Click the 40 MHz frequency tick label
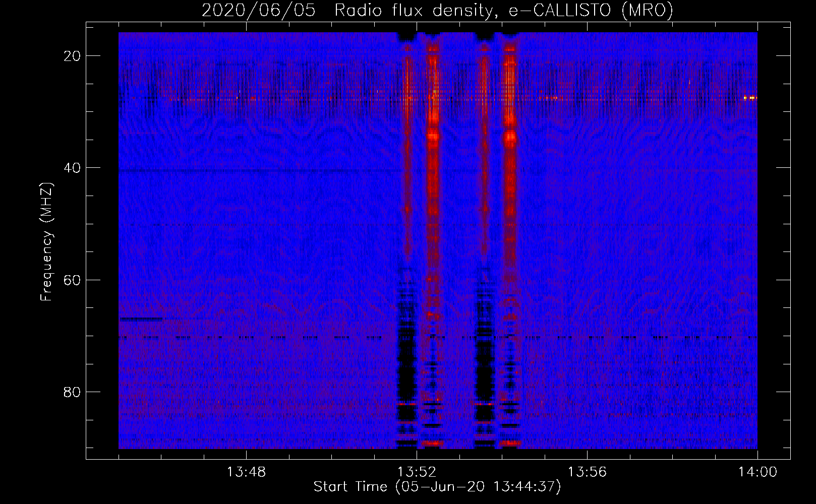 click(73, 168)
